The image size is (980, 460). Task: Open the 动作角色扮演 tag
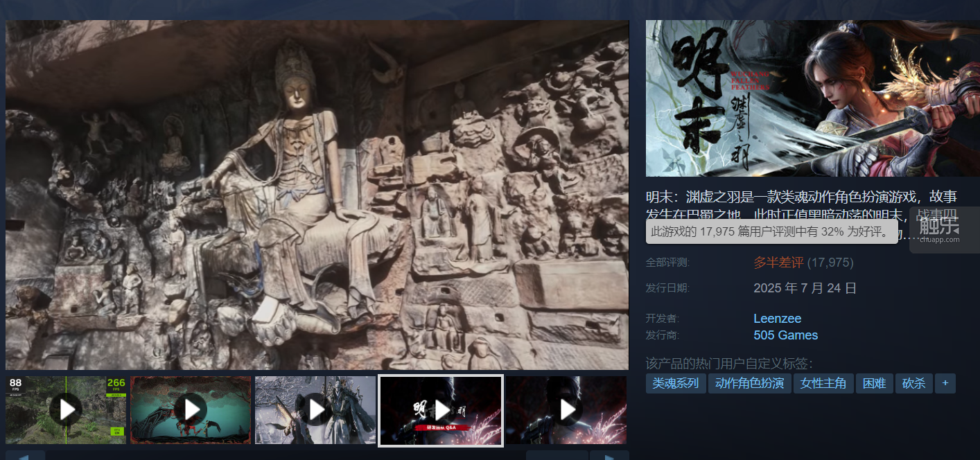(x=749, y=383)
